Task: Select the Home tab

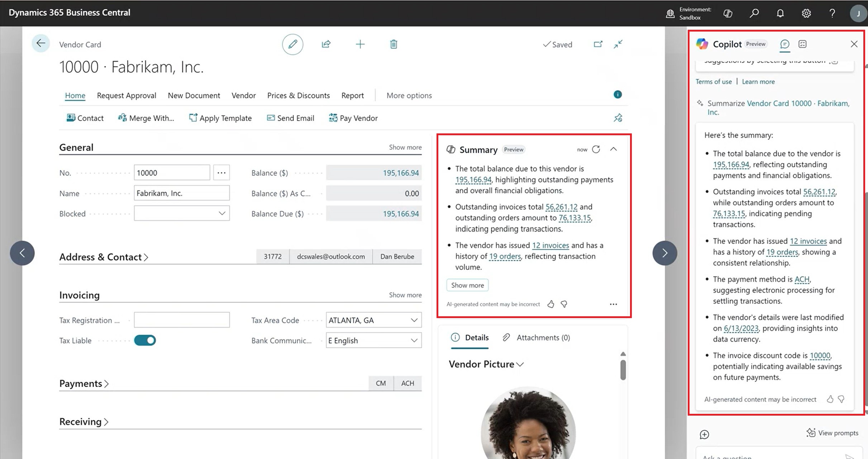Action: click(75, 95)
